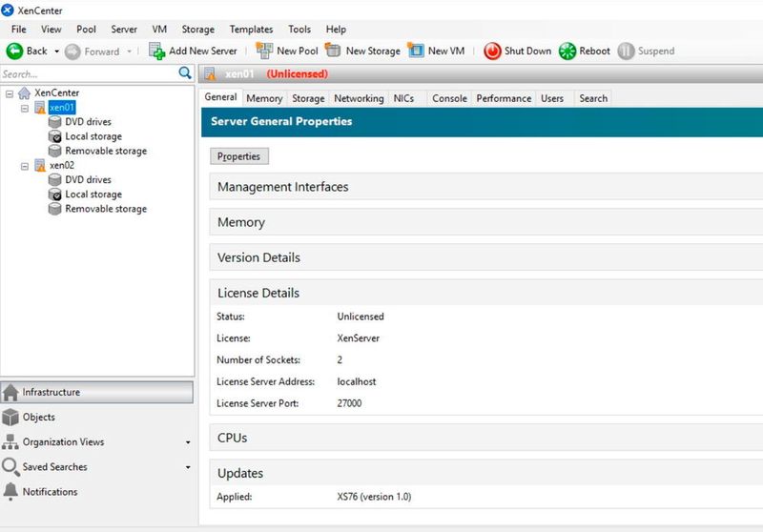Click the Add New Server icon
Viewport: 763px width, 532px height.
tap(157, 51)
